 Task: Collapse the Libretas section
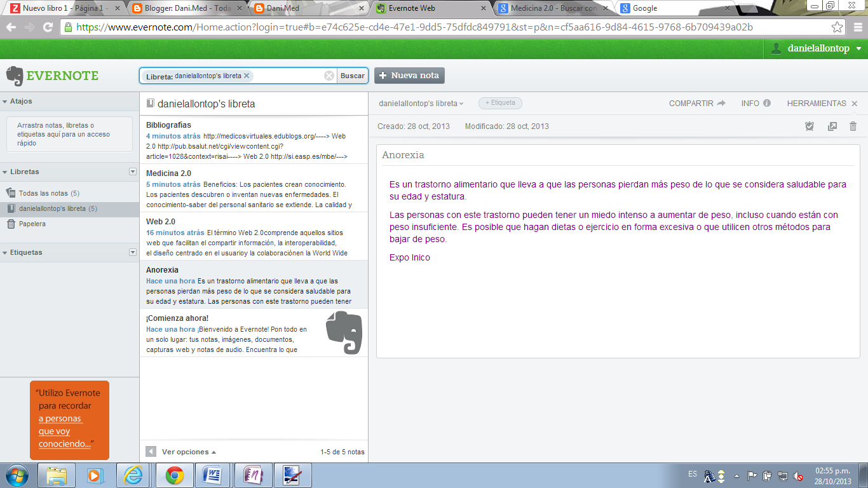click(5, 172)
